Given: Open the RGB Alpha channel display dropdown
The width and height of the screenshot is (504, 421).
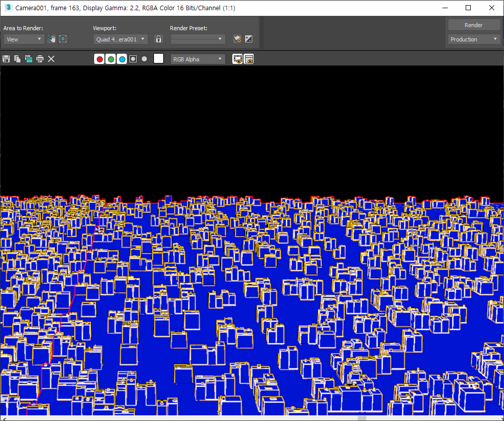Looking at the screenshot, I should [x=198, y=59].
